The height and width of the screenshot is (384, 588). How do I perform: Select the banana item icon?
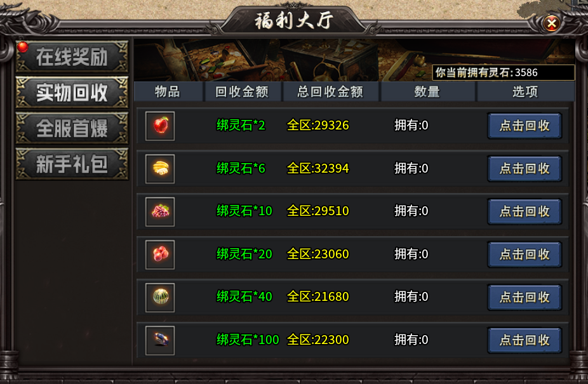(x=160, y=169)
